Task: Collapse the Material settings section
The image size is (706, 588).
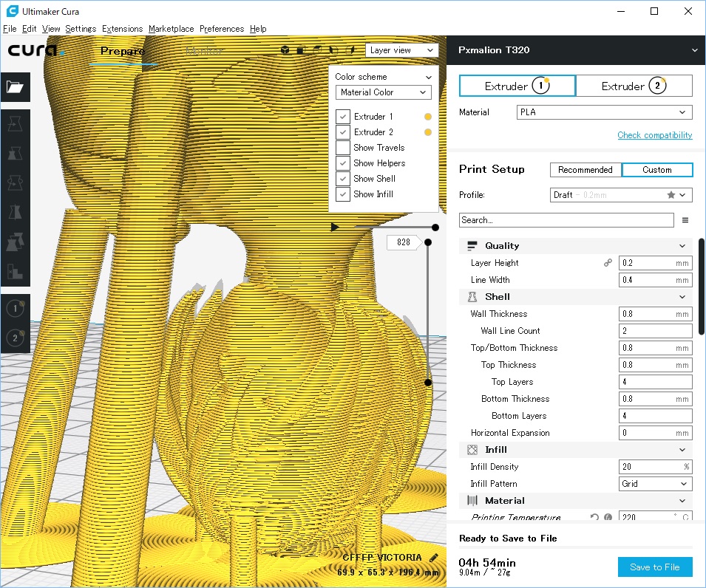Action: pyautogui.click(x=682, y=501)
